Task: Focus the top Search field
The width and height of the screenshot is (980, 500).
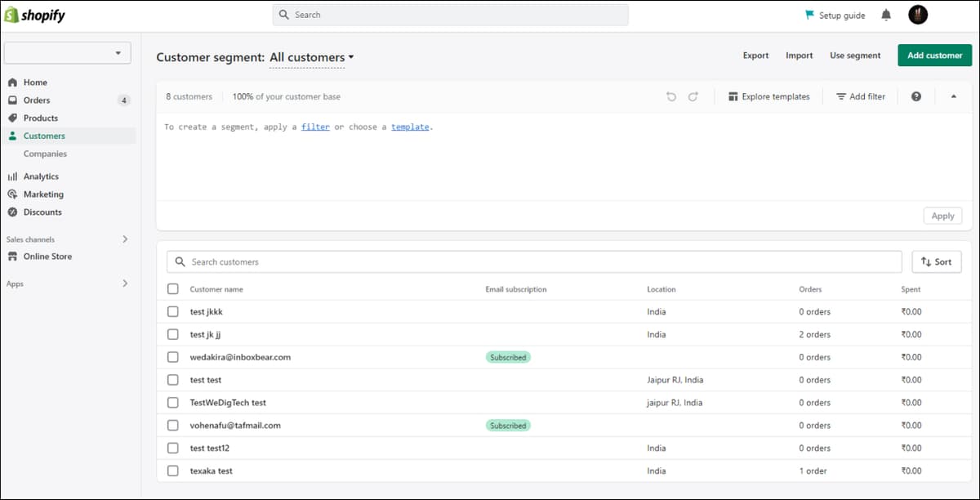Action: click(x=451, y=15)
